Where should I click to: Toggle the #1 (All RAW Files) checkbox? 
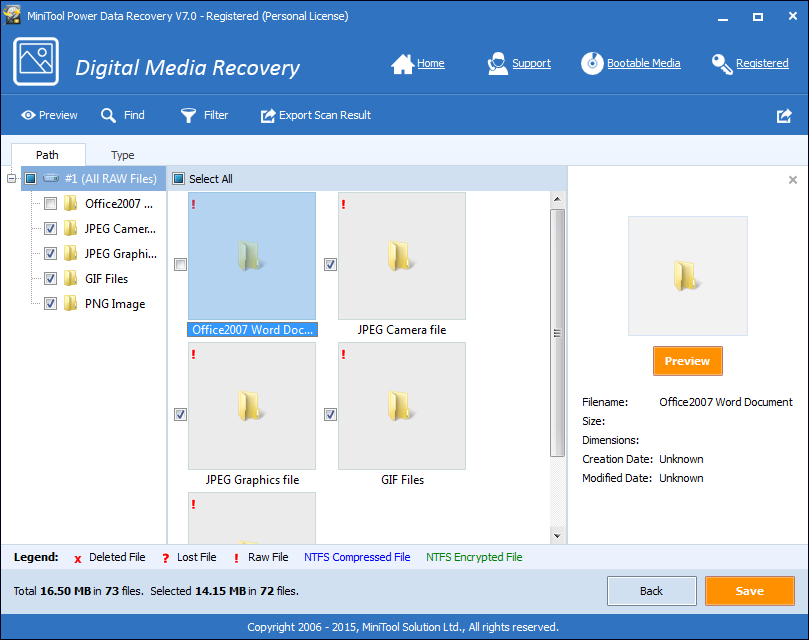pos(30,179)
